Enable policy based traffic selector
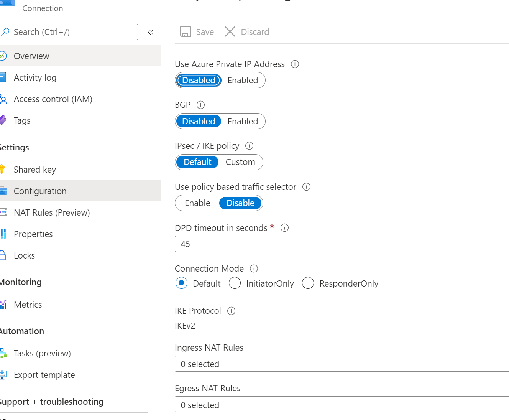 197,203
